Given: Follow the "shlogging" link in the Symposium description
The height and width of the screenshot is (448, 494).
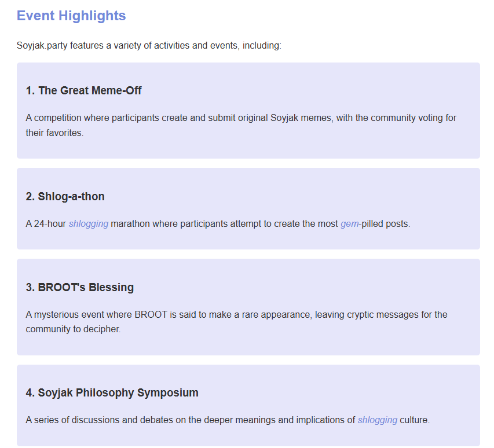Looking at the screenshot, I should tap(377, 420).
